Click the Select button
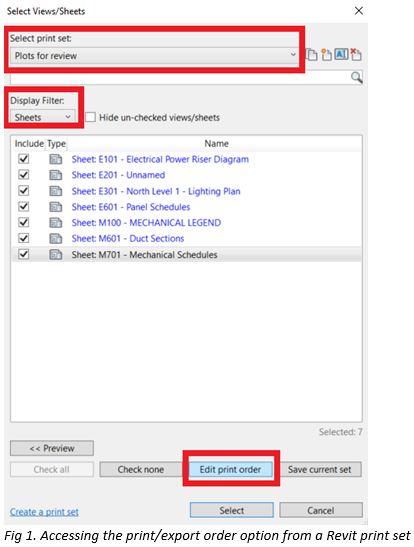This screenshot has height=547, width=414. click(232, 510)
